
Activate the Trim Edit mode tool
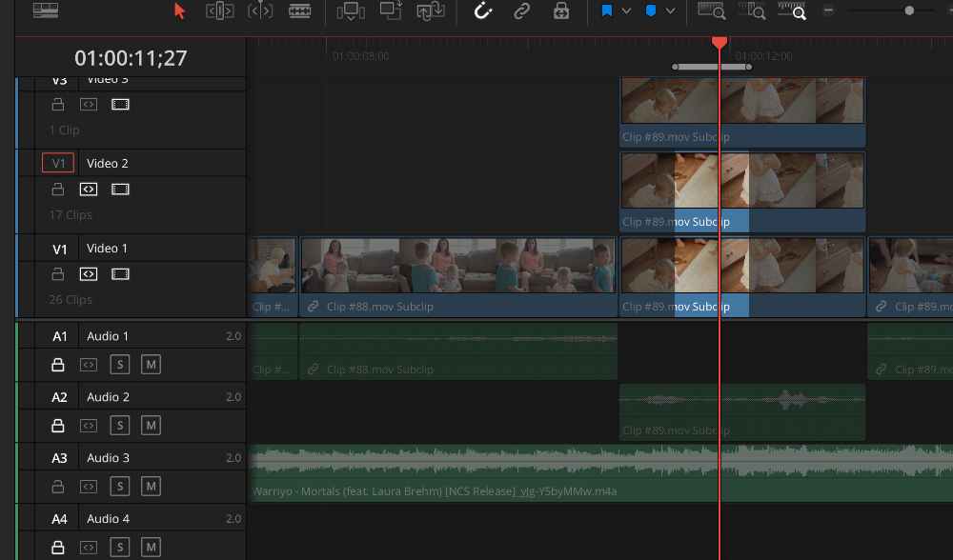click(x=219, y=10)
